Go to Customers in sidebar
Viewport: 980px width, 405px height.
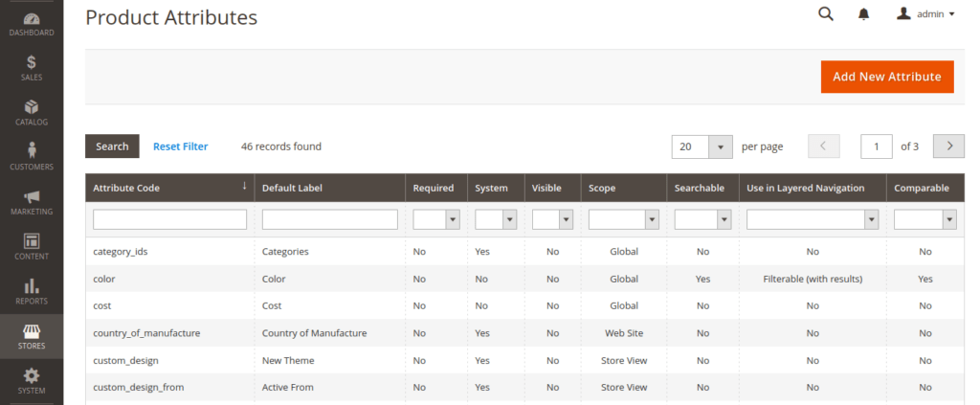tap(32, 157)
